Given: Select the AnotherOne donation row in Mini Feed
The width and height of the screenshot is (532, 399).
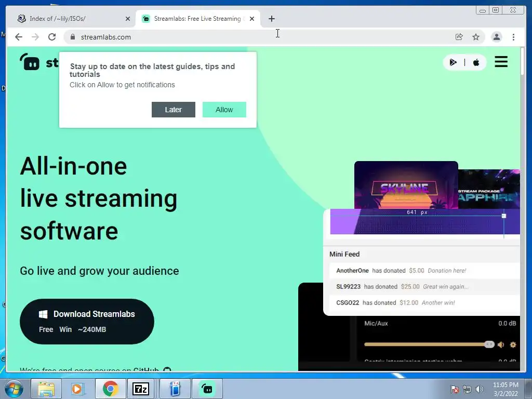Looking at the screenshot, I should click(424, 271).
